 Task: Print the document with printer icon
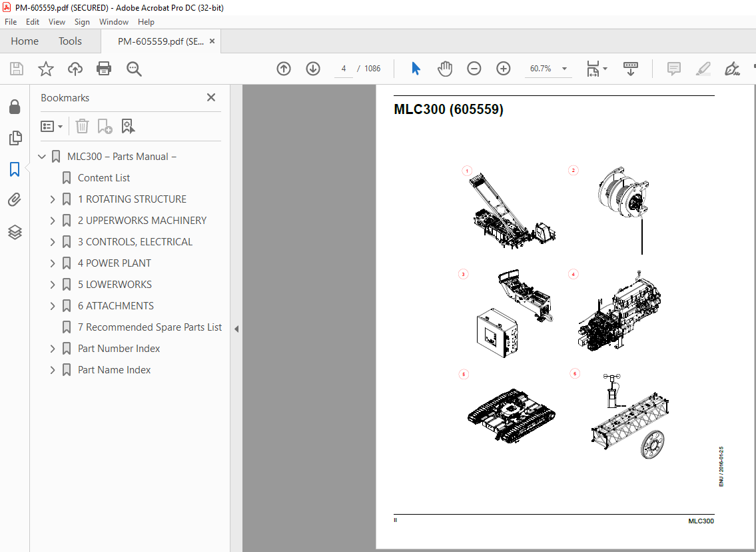tap(104, 69)
